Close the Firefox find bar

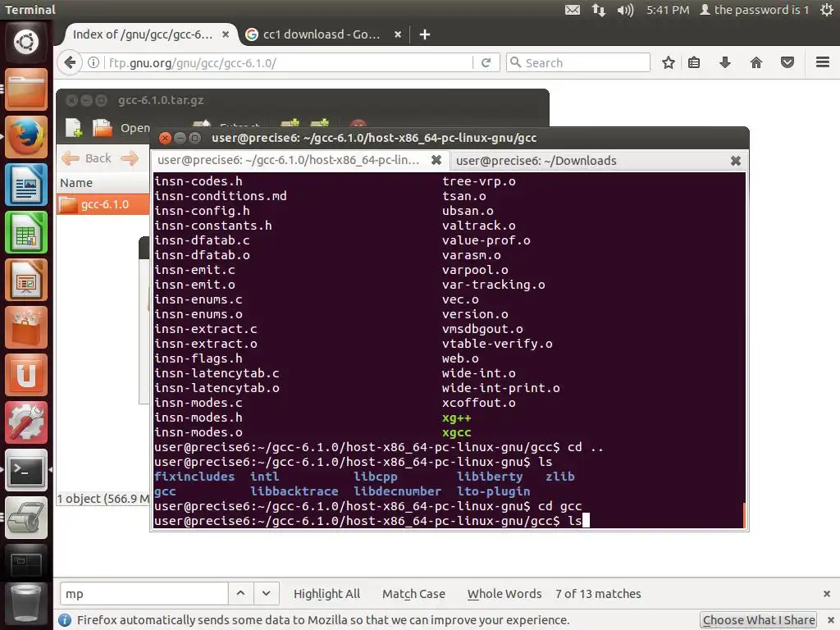click(827, 594)
